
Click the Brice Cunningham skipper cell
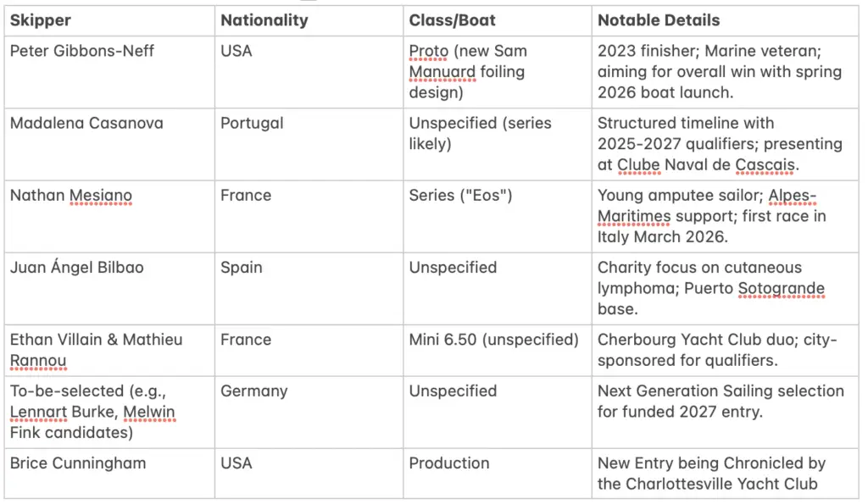pos(78,463)
